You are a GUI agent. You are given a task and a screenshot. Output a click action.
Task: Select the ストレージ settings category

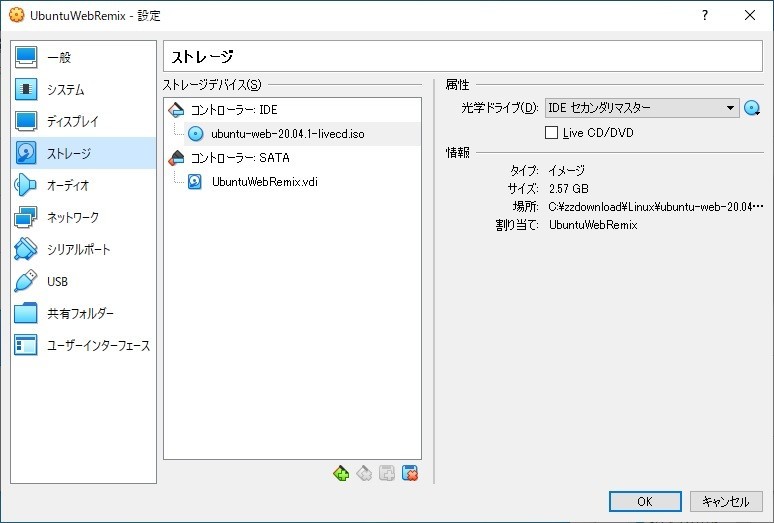83,153
